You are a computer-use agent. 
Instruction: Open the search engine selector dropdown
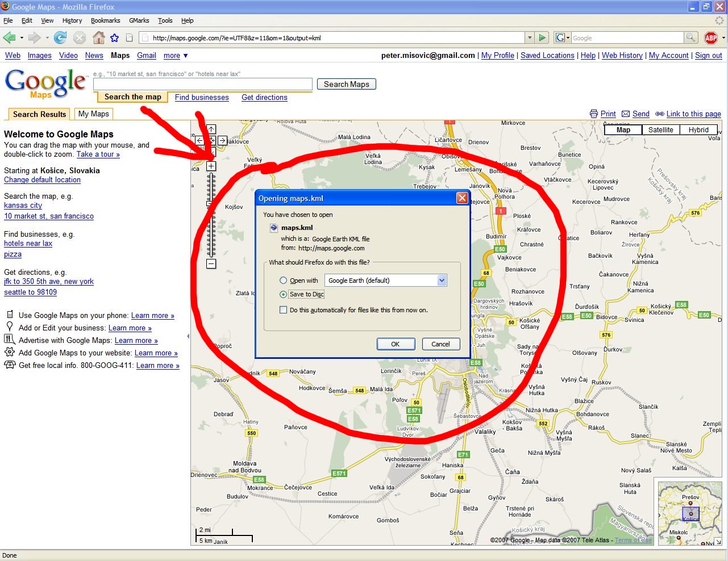[563, 38]
